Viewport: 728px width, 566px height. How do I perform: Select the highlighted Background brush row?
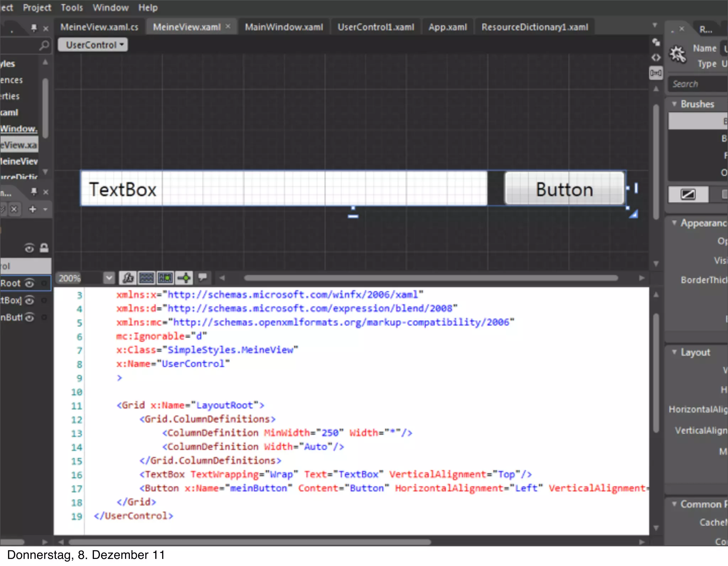click(x=698, y=121)
